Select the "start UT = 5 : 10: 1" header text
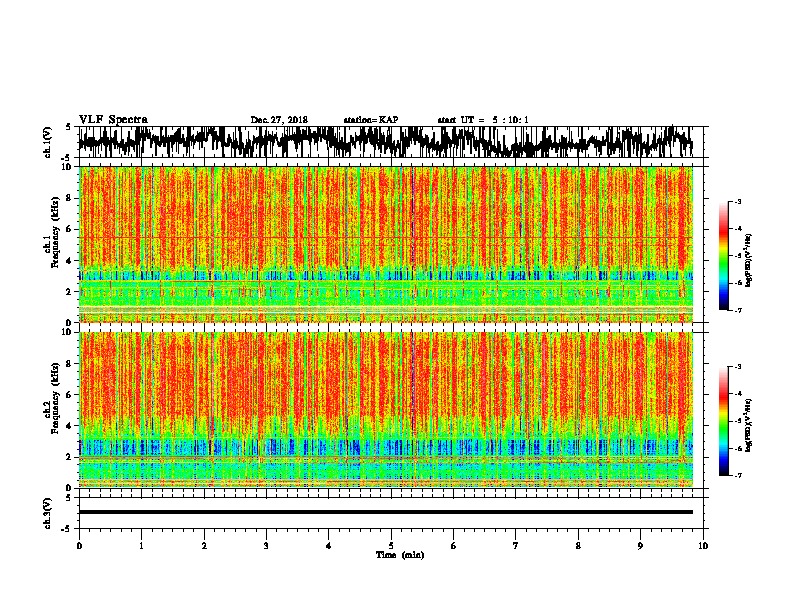 click(483, 120)
